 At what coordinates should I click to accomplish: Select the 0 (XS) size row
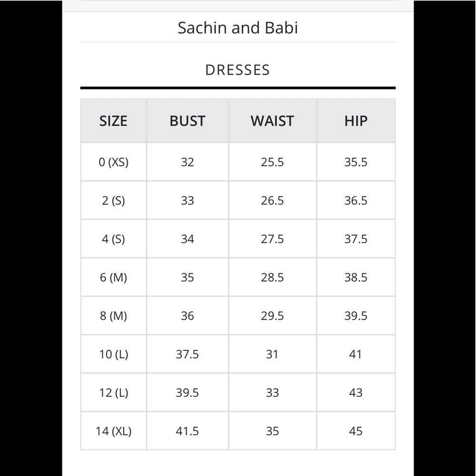point(238,162)
